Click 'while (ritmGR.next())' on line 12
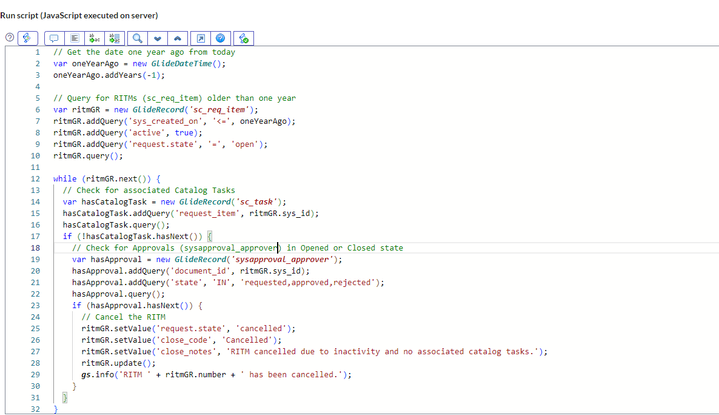This screenshot has width=719, height=415. coord(102,179)
